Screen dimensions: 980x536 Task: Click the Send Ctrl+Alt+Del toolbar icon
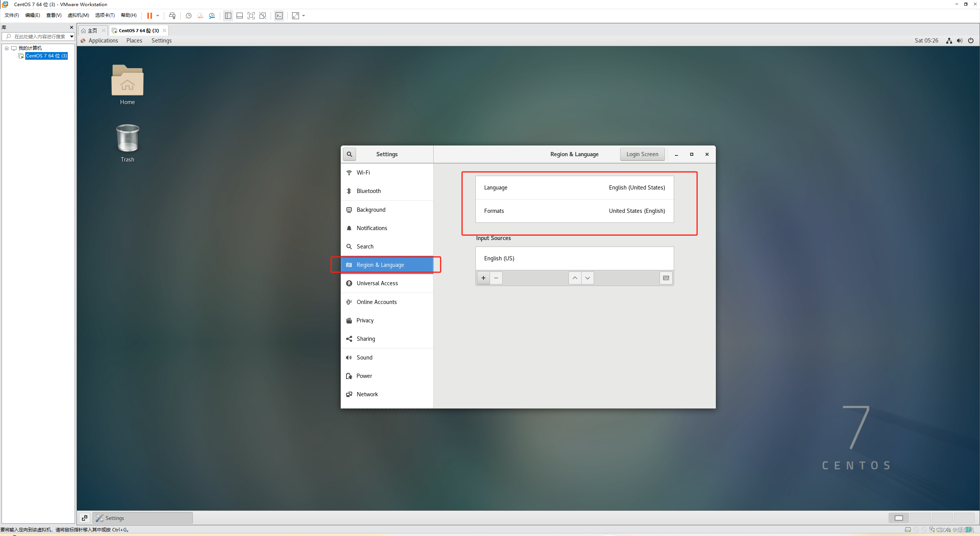[172, 16]
